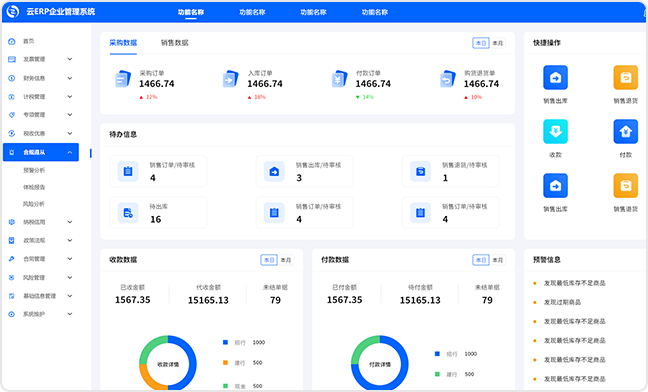Click the 系统维护 sidebar icon
The image size is (648, 392).
coord(12,314)
